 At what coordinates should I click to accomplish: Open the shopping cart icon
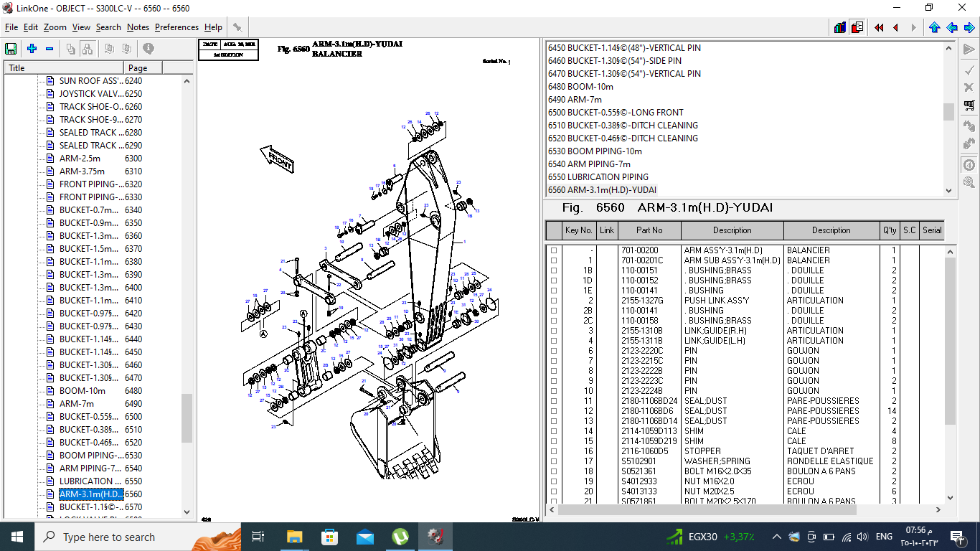click(x=969, y=105)
